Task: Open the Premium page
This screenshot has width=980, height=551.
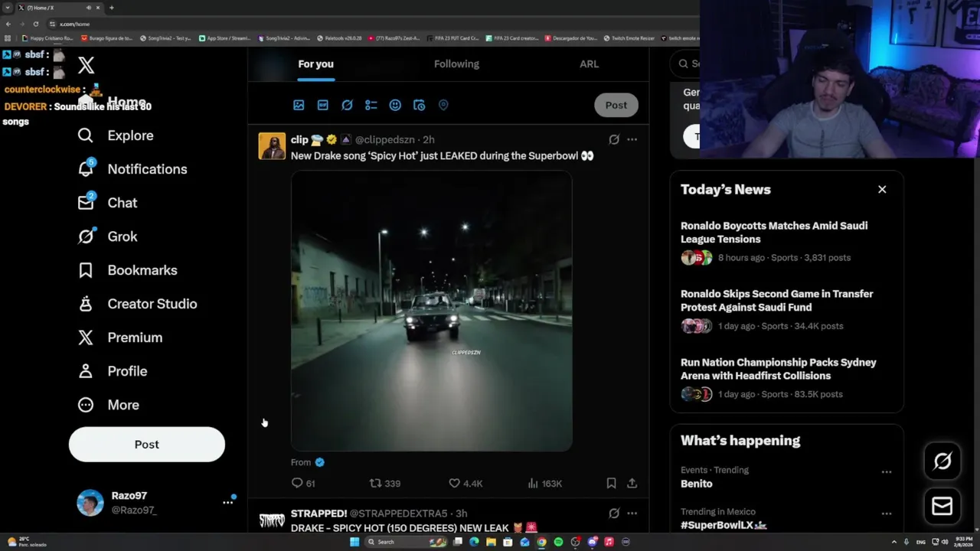Action: pyautogui.click(x=120, y=337)
